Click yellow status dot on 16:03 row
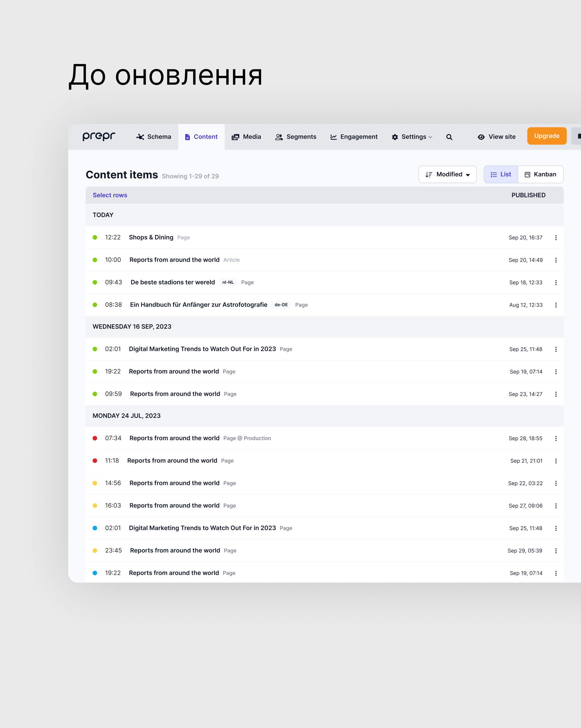Screen dimensions: 581x728 pyautogui.click(x=95, y=506)
